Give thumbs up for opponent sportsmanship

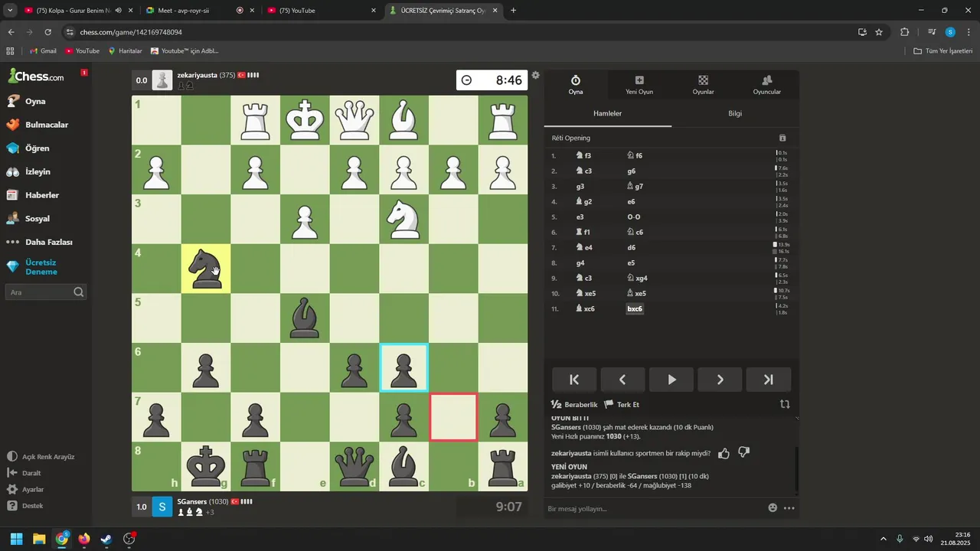click(x=724, y=453)
